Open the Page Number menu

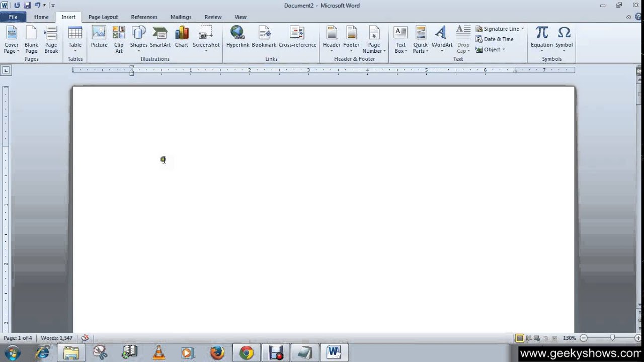coord(374,40)
